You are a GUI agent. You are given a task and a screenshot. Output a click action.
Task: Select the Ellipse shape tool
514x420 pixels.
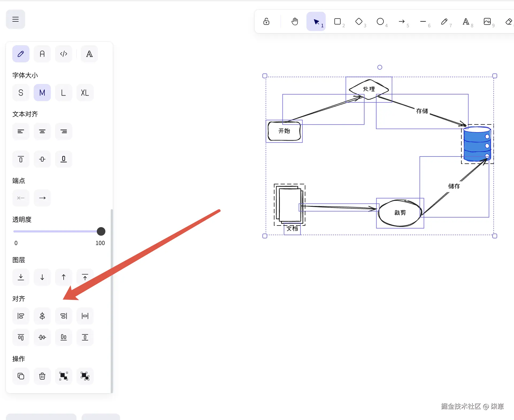[380, 21]
